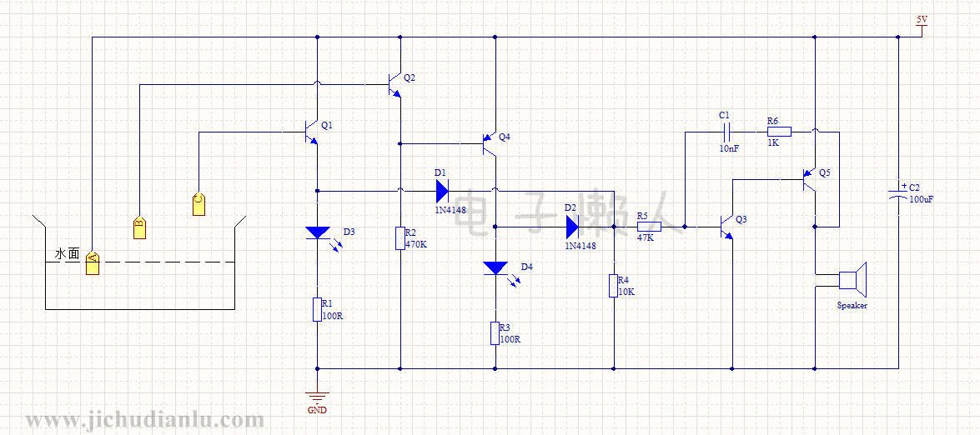Pick the R3 resistor body
The image size is (980, 435).
pyautogui.click(x=495, y=333)
